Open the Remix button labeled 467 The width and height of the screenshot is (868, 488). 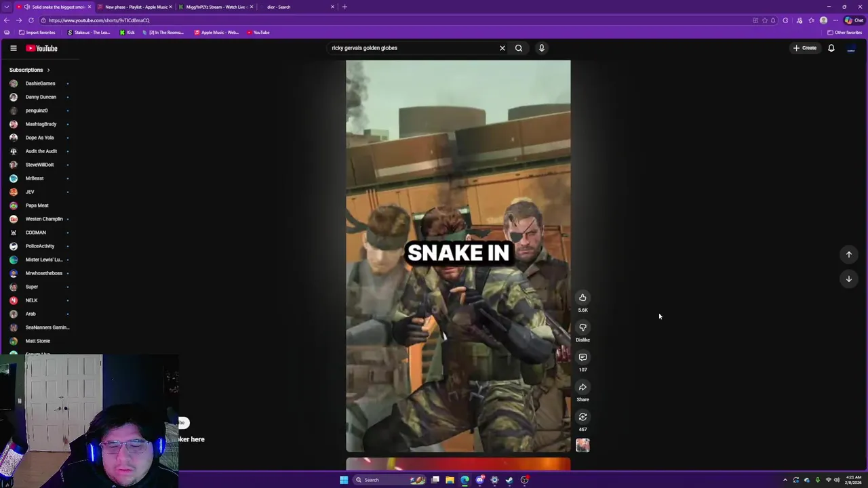pos(583,417)
